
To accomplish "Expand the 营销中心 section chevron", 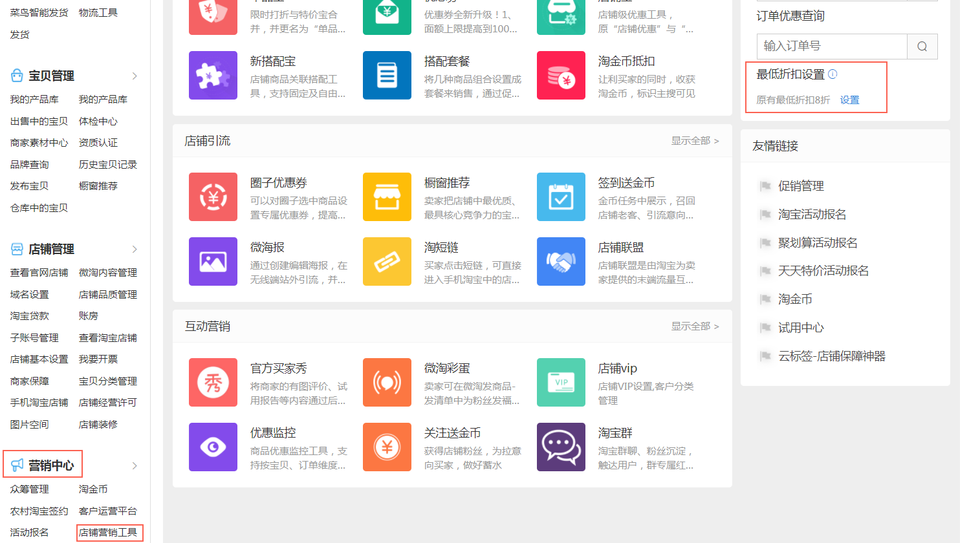I will [x=135, y=465].
